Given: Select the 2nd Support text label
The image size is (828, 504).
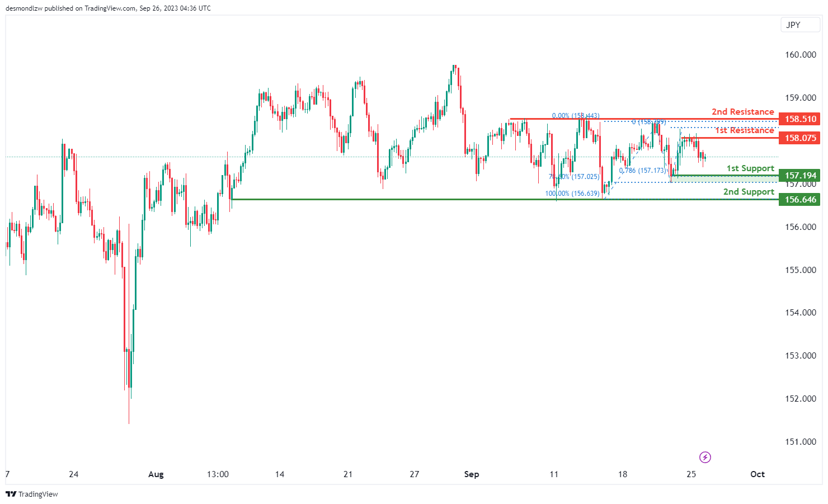Looking at the screenshot, I should pyautogui.click(x=749, y=192).
